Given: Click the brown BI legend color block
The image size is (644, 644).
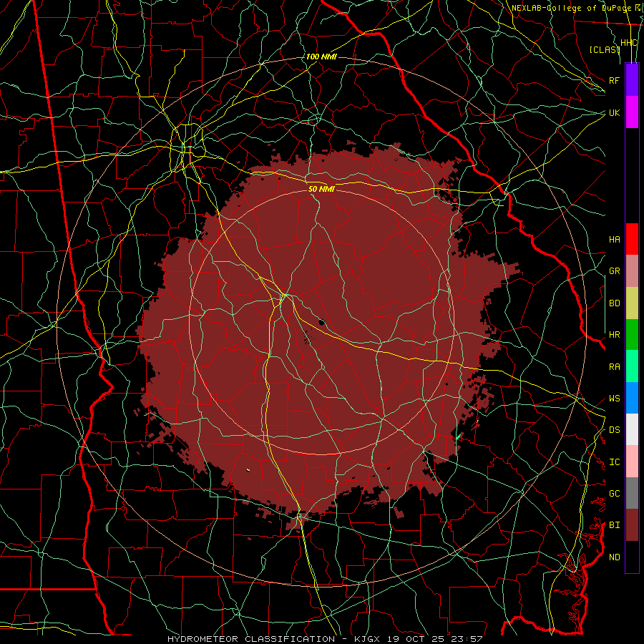Looking at the screenshot, I should (632, 525).
